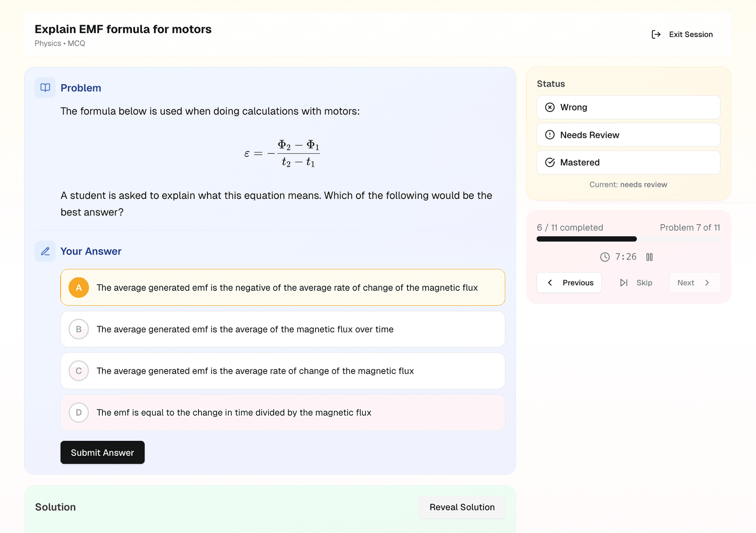Advance using the Next button

point(694,282)
